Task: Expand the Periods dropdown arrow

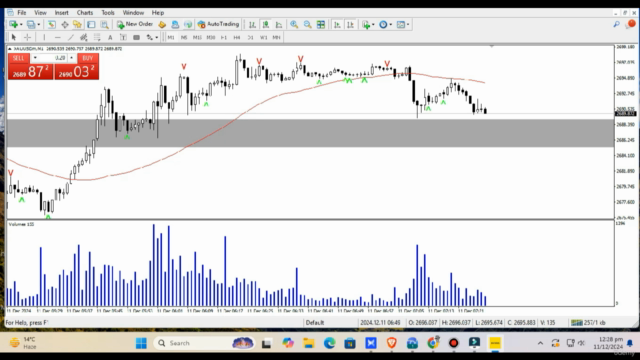Action: point(391,24)
